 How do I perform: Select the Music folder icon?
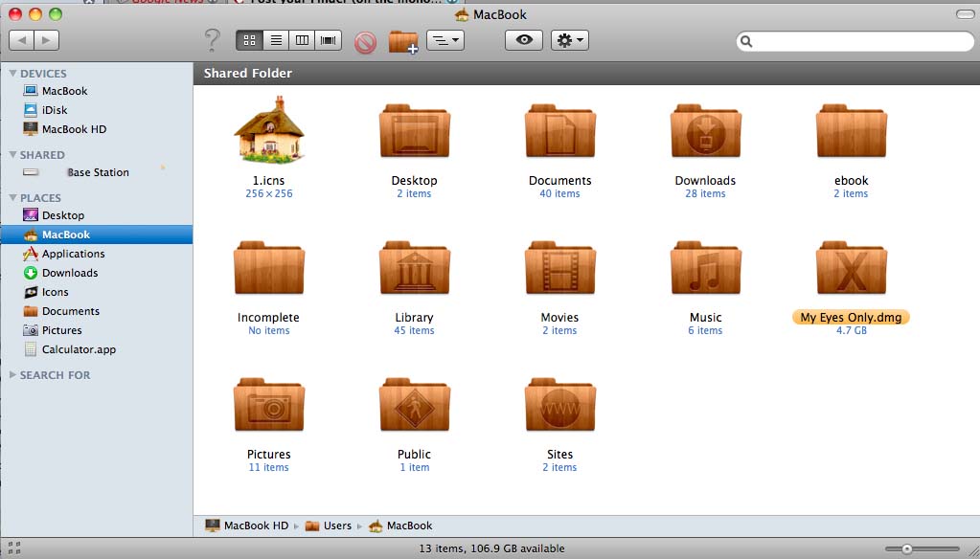pyautogui.click(x=706, y=268)
